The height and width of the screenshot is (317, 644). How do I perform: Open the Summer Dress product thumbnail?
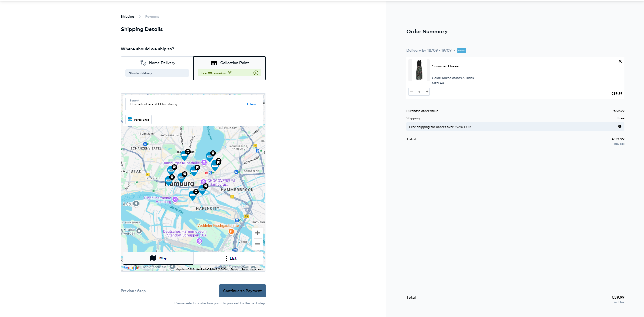pyautogui.click(x=419, y=70)
